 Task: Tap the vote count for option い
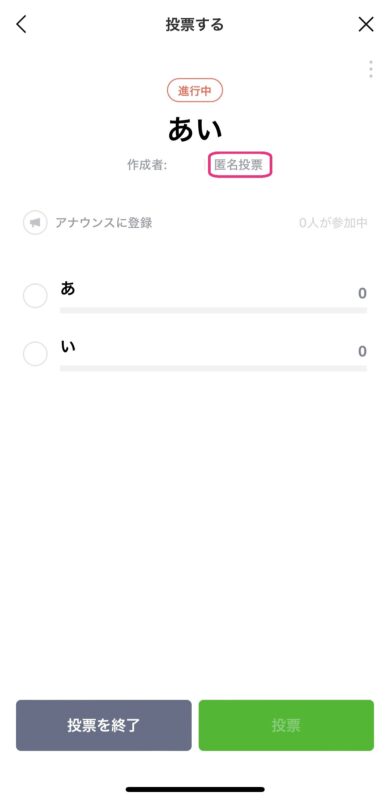point(362,352)
